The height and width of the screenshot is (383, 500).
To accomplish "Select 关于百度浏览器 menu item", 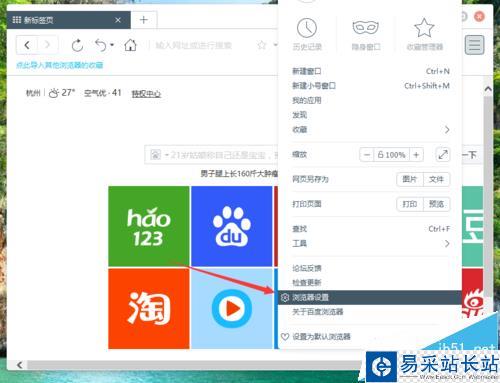I will point(370,312).
